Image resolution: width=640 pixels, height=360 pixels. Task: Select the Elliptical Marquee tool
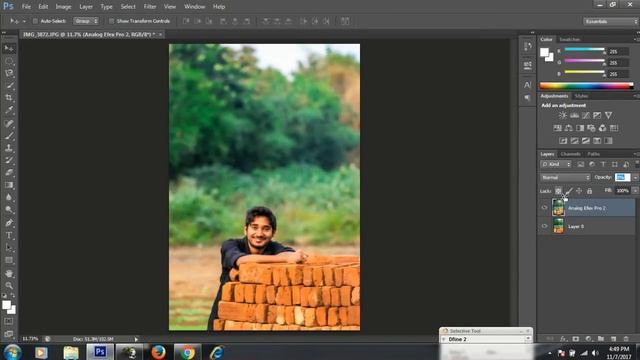9,61
